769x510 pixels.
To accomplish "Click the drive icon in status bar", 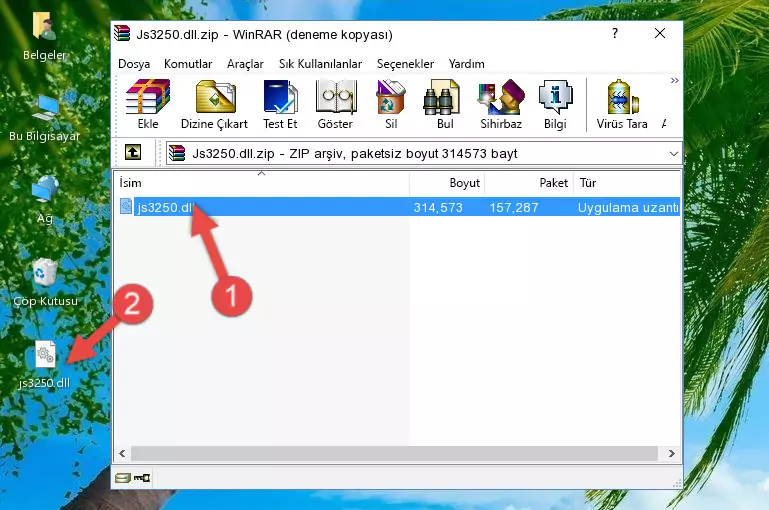I will click(123, 478).
